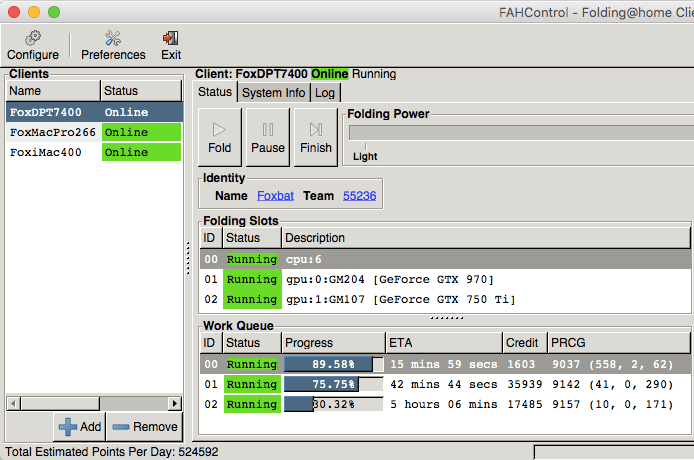Click FoxMacPro266 Online status cell
The height and width of the screenshot is (460, 694).
click(x=141, y=132)
